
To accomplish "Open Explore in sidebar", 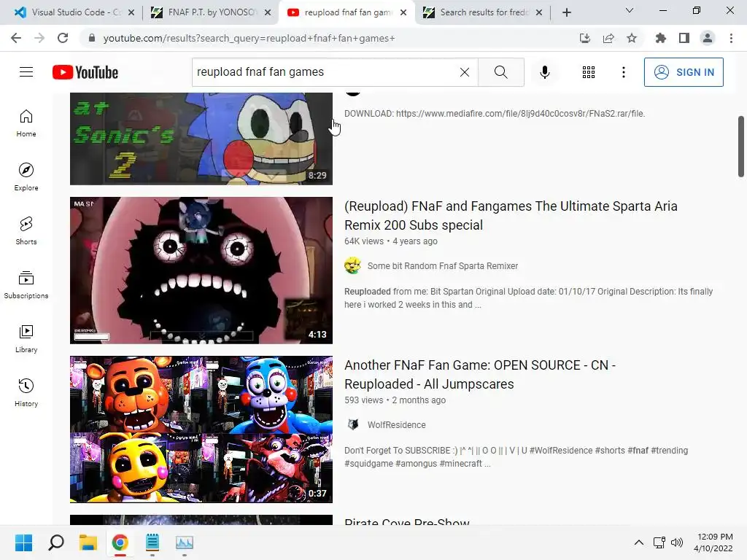I will [26, 177].
